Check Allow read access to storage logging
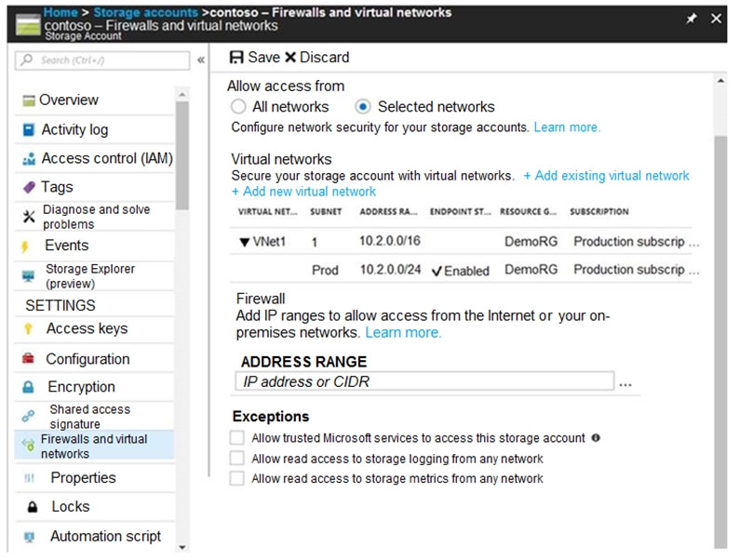739x560 pixels. tap(237, 459)
